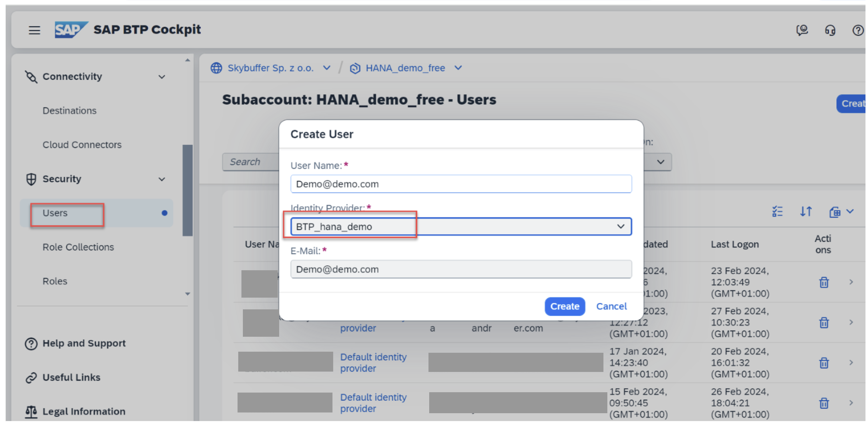Delete user with last logon 23 Feb 2024
Screen dimensions: 868x426
point(824,282)
